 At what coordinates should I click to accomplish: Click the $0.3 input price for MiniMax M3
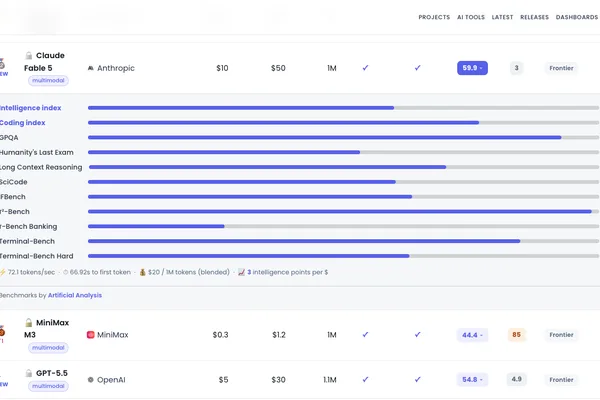[x=220, y=335]
